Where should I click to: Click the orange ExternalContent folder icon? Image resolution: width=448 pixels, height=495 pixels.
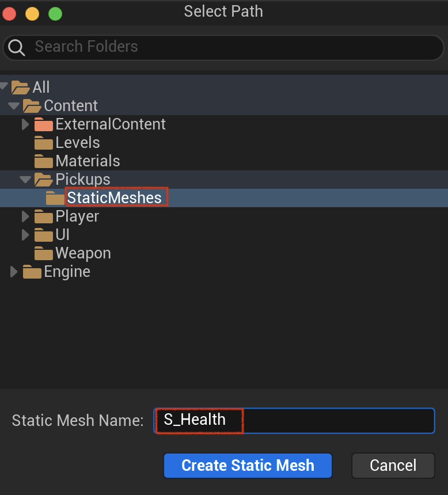tap(44, 124)
